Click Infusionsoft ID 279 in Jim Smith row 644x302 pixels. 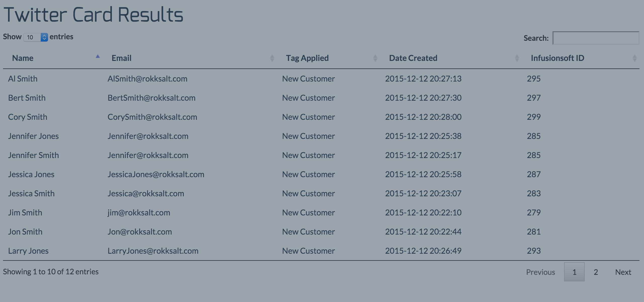[x=534, y=213]
